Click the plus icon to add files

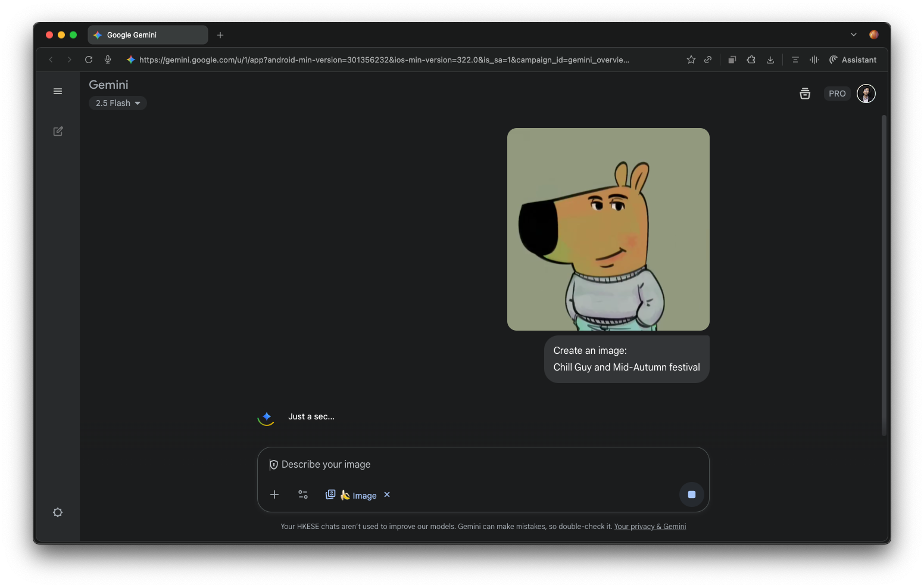(x=274, y=494)
